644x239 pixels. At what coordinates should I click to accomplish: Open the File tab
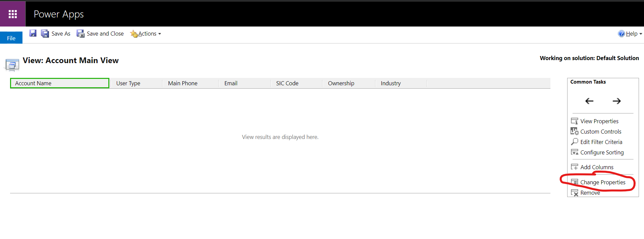tap(11, 38)
